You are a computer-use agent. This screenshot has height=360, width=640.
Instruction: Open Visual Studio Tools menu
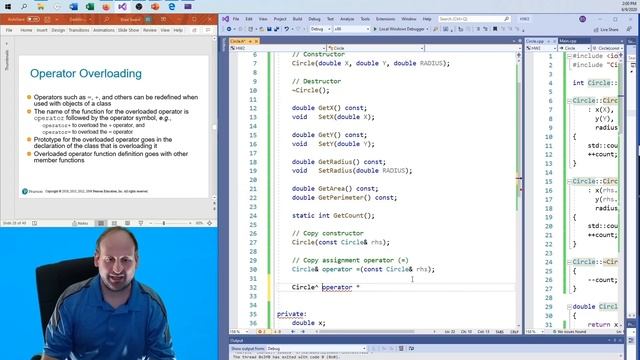click(x=365, y=19)
